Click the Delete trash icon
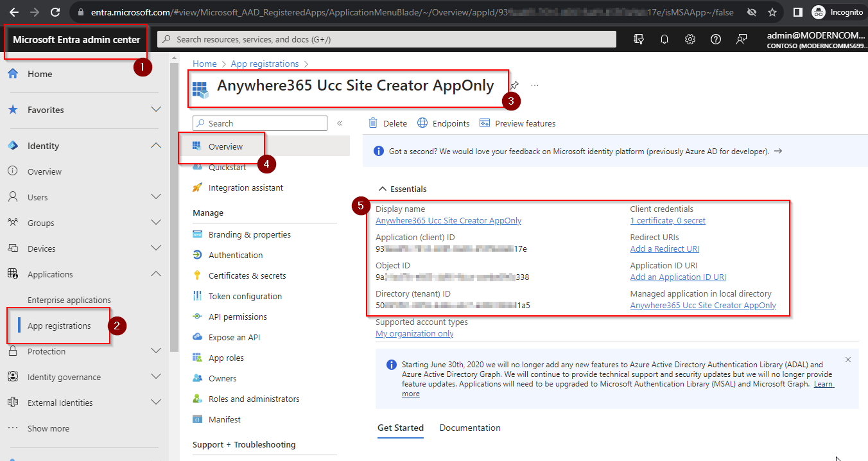The width and height of the screenshot is (868, 461). [374, 123]
